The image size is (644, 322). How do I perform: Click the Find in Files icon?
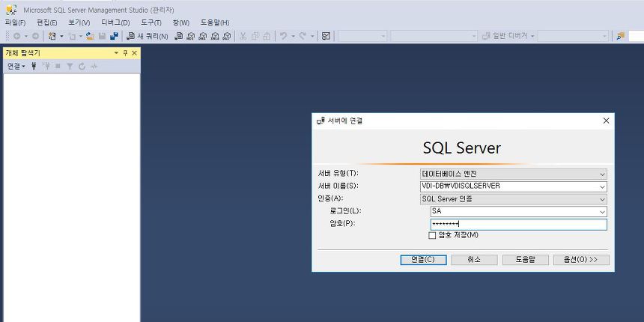pyautogui.click(x=620, y=36)
